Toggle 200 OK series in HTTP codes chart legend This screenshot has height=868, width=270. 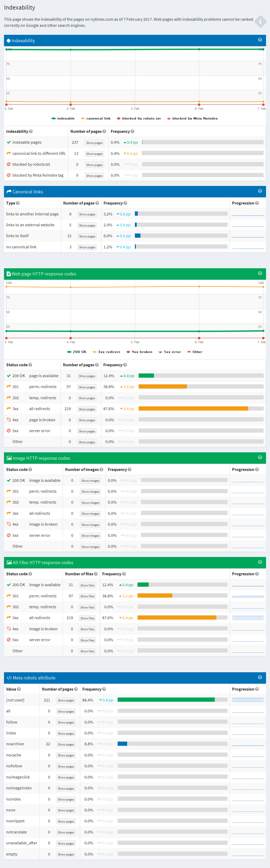[x=77, y=352]
